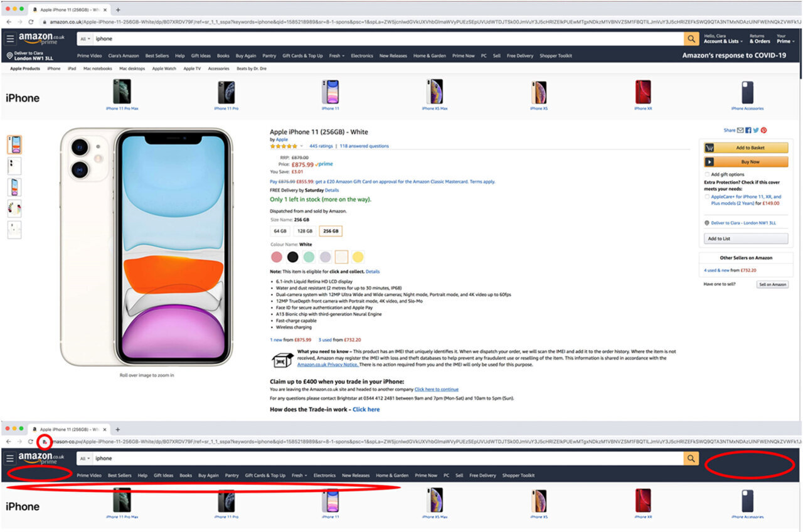803x532 pixels.
Task: Share product by email icon
Action: (740, 130)
